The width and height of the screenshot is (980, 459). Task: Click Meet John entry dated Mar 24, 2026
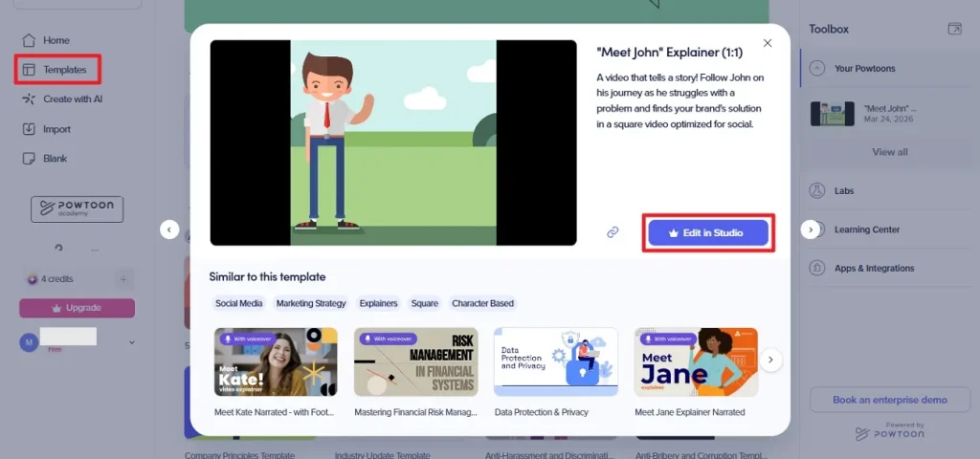(890, 114)
